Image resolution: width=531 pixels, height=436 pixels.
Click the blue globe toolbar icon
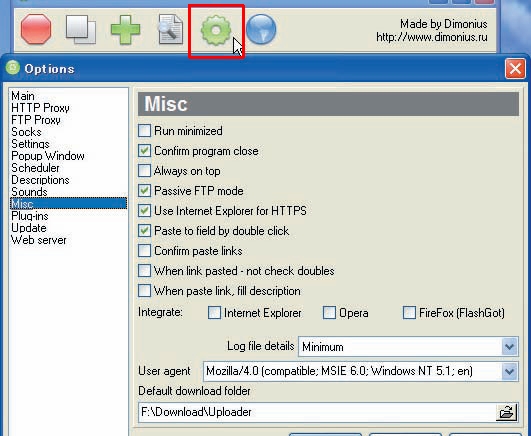coord(261,29)
